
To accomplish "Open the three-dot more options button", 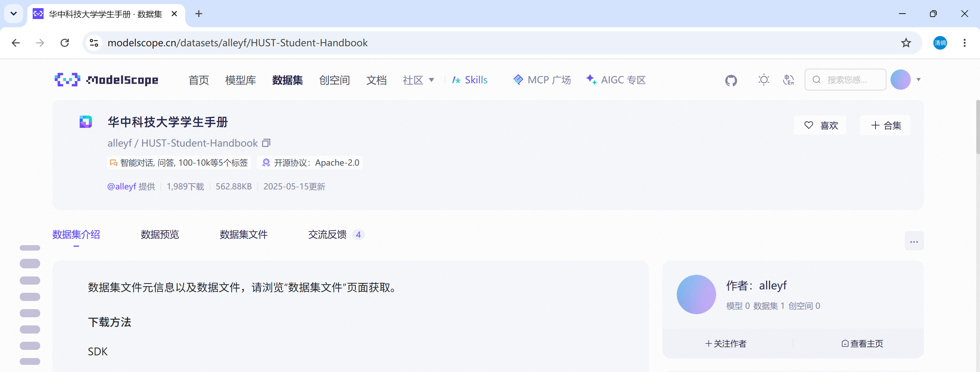I will pos(914,241).
